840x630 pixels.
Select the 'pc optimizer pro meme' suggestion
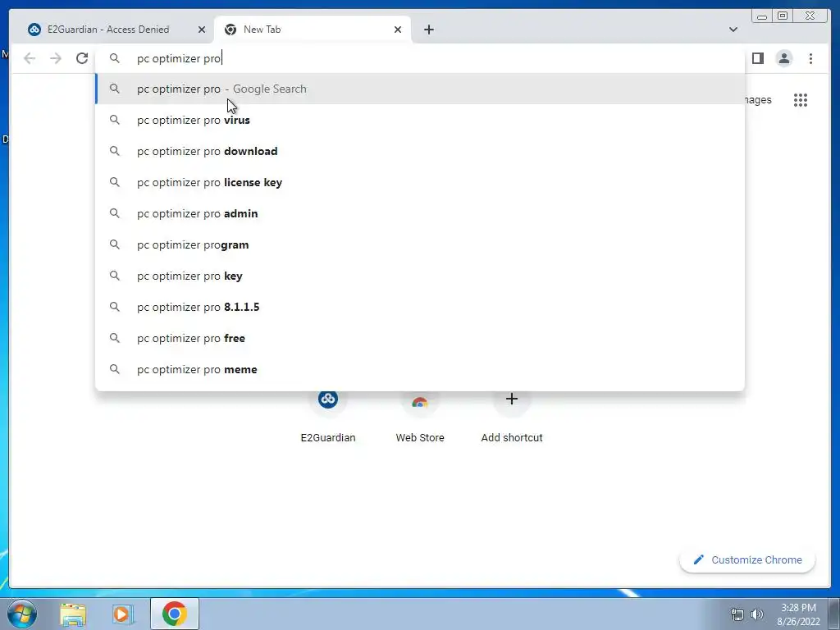(x=420, y=369)
